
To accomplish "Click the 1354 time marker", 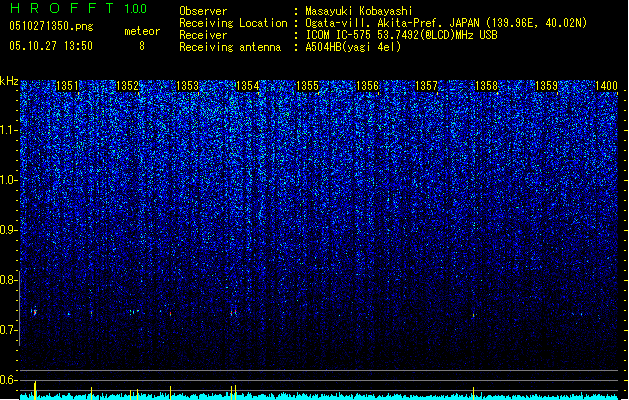I will [x=248, y=86].
